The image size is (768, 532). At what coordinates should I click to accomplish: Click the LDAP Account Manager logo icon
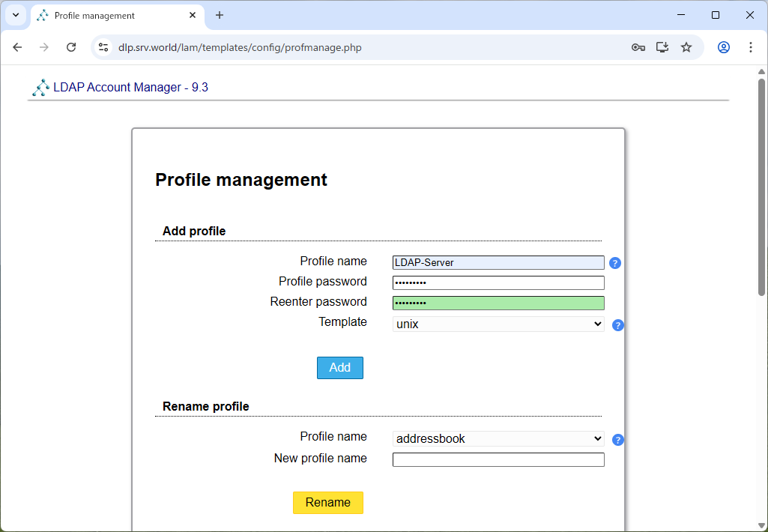pyautogui.click(x=40, y=88)
